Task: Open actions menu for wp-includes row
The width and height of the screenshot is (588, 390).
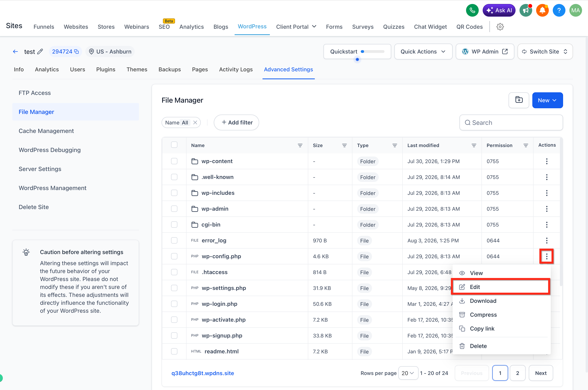Action: [x=546, y=193]
